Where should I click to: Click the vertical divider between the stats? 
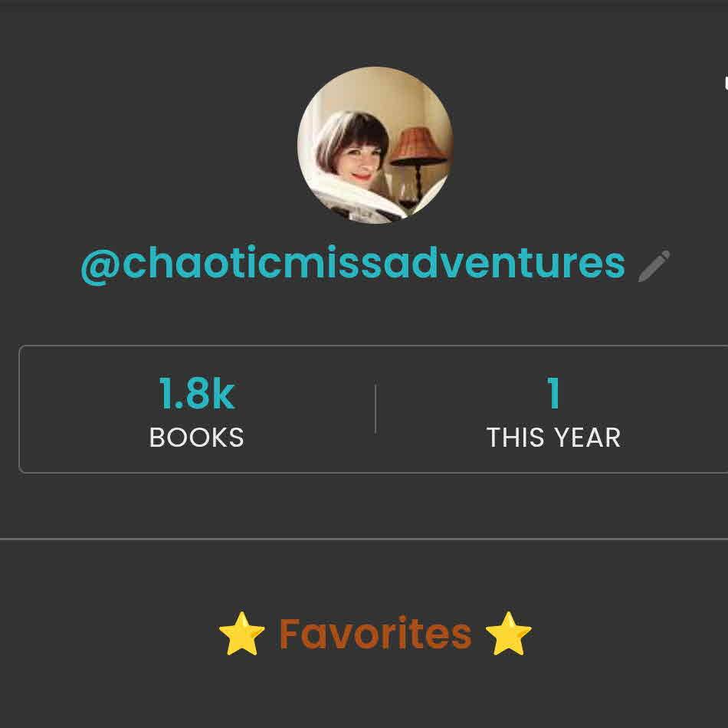[375, 409]
